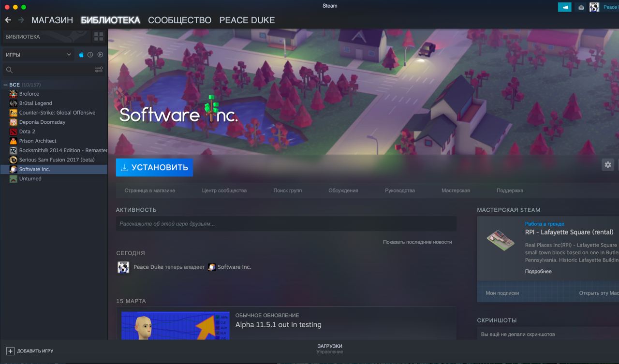Open the friends chat envelope icon
619x364 pixels.
(581, 7)
